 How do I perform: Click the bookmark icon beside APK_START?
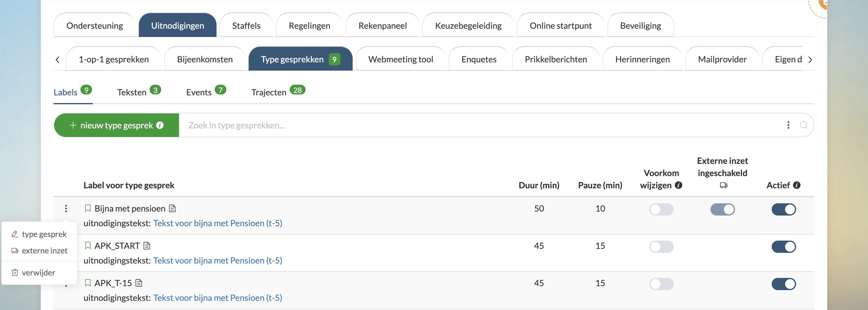87,245
